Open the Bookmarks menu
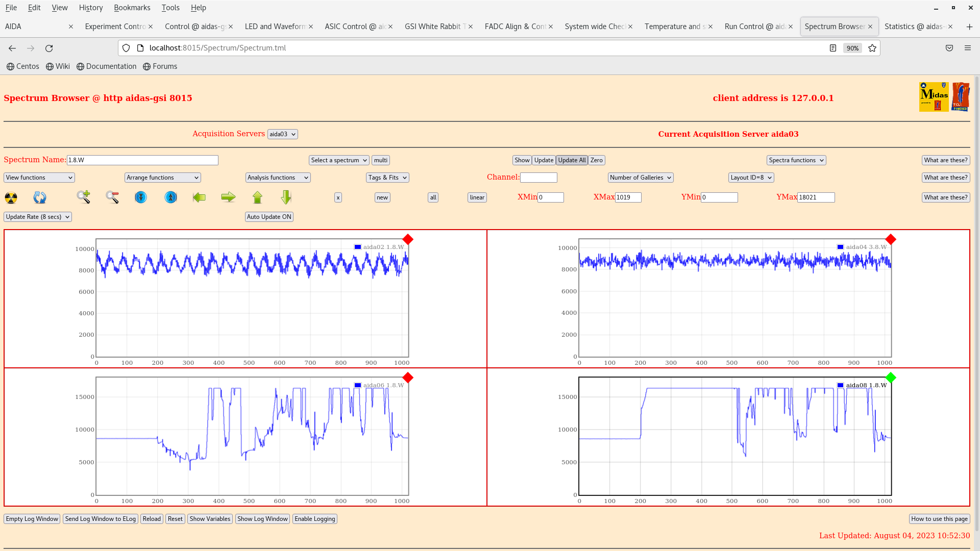 132,8
